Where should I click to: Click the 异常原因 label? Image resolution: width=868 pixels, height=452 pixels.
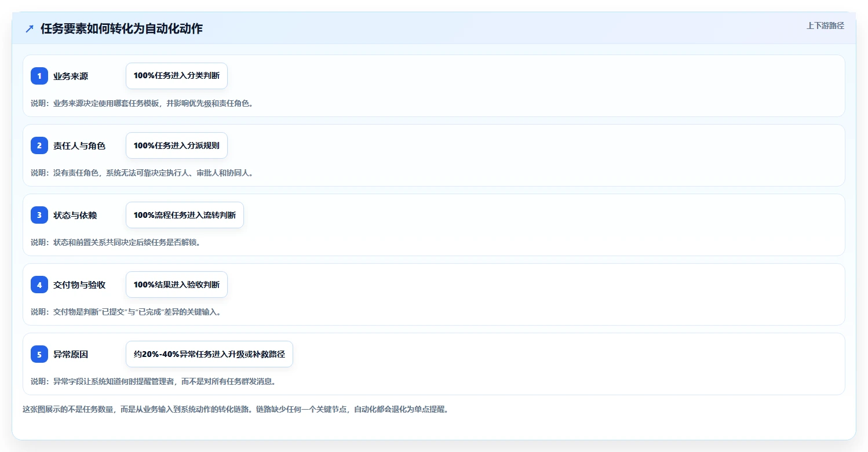pos(71,354)
